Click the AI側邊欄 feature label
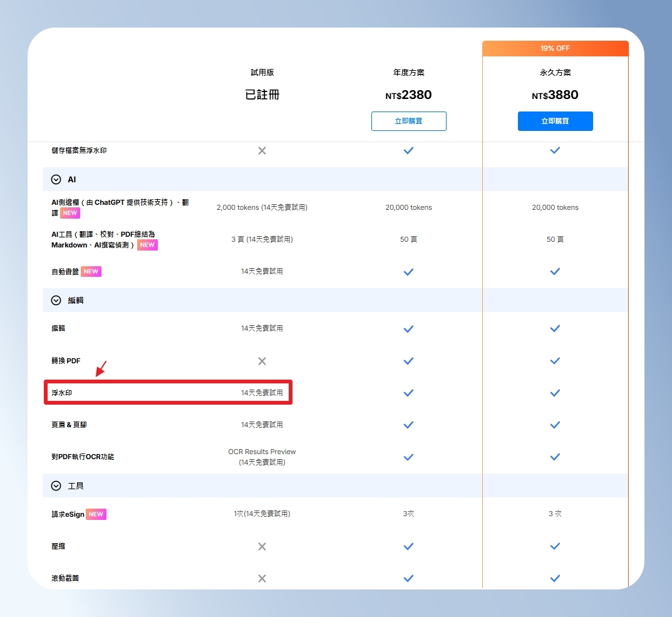 click(x=120, y=207)
